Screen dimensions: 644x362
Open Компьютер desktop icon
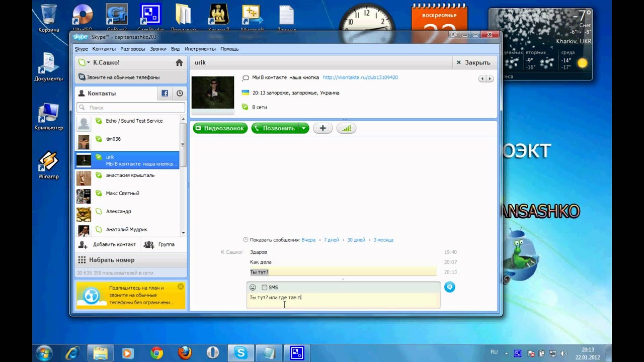[x=49, y=117]
